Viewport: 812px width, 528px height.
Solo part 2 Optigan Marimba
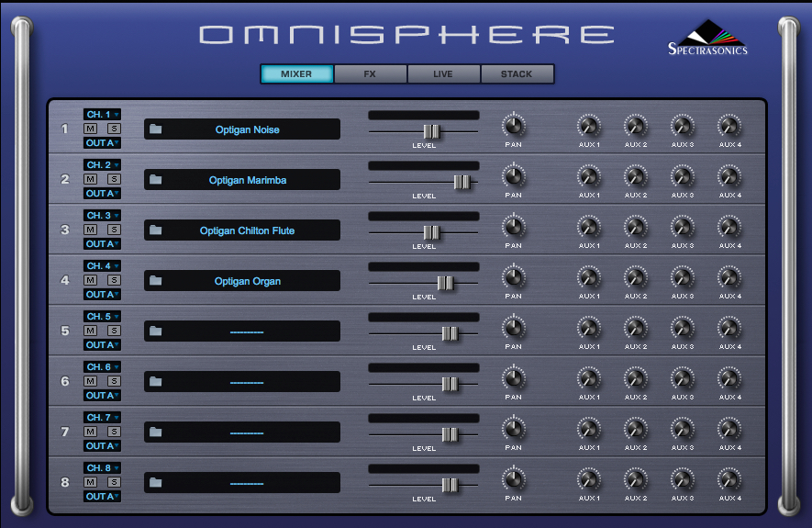pyautogui.click(x=114, y=179)
